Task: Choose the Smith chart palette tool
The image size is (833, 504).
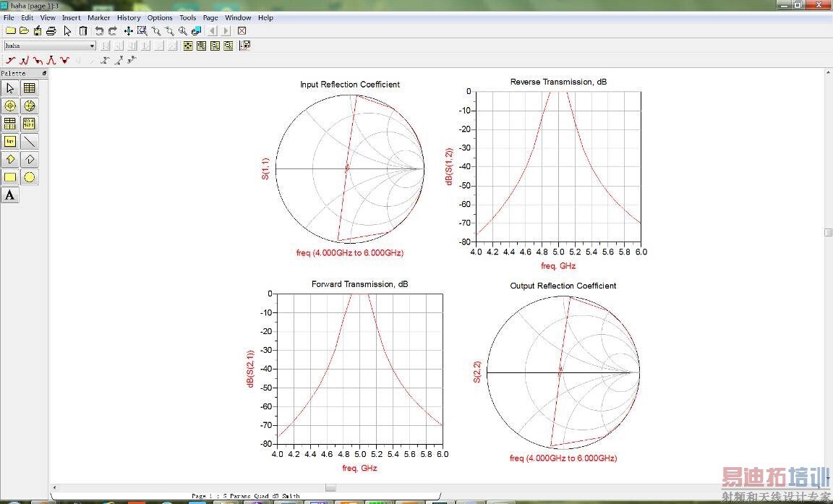Action: (29, 106)
